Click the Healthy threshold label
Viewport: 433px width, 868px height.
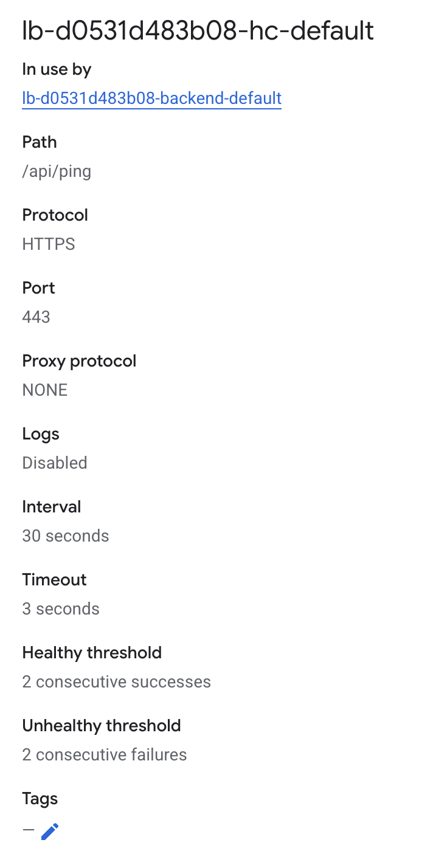tap(92, 653)
